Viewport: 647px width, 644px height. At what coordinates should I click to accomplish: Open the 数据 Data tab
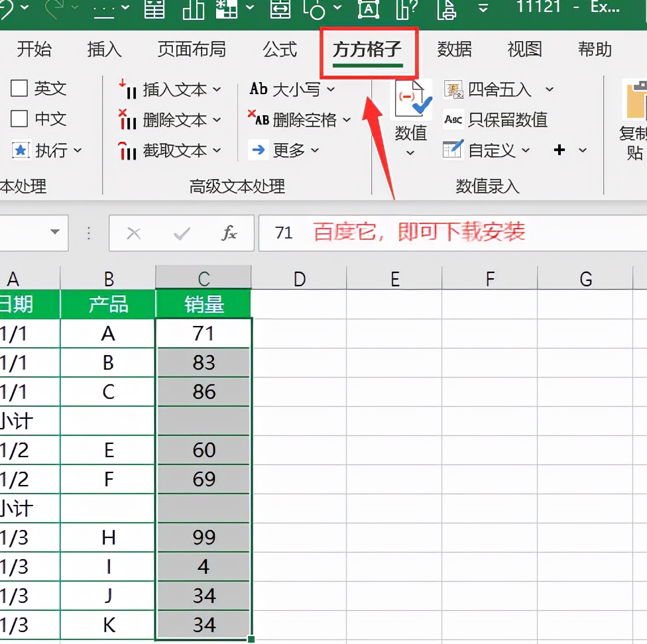pos(455,50)
